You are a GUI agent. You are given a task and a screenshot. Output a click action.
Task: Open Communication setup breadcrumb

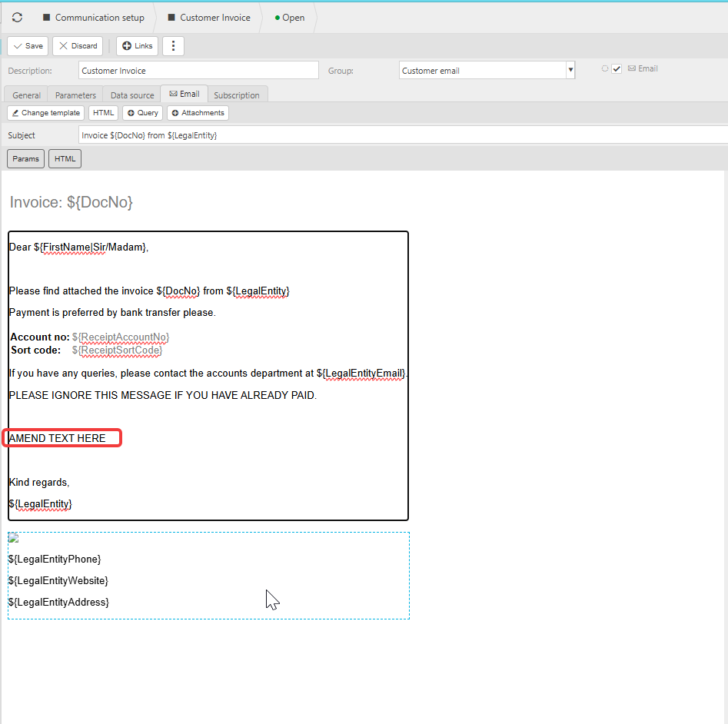click(94, 18)
